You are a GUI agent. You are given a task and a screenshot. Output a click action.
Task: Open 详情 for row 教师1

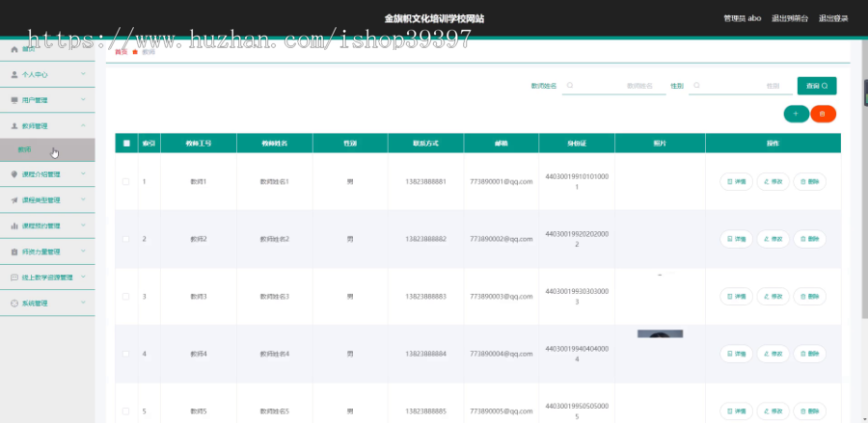(736, 181)
